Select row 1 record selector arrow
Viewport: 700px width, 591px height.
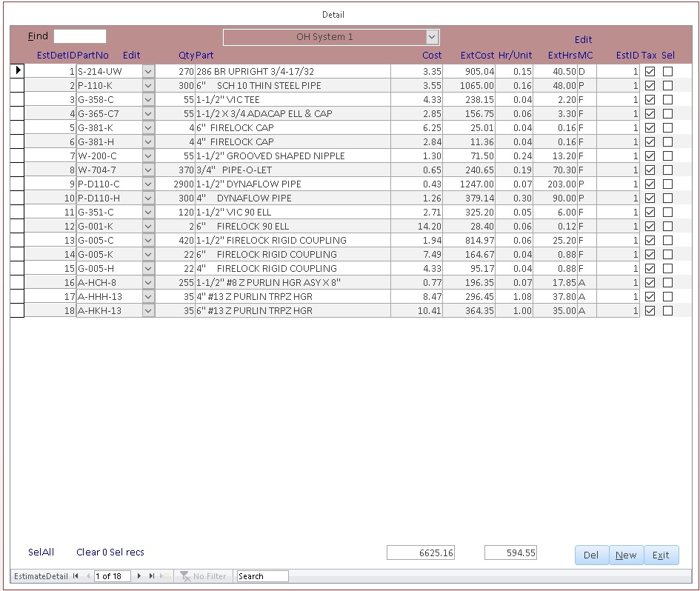(17, 71)
